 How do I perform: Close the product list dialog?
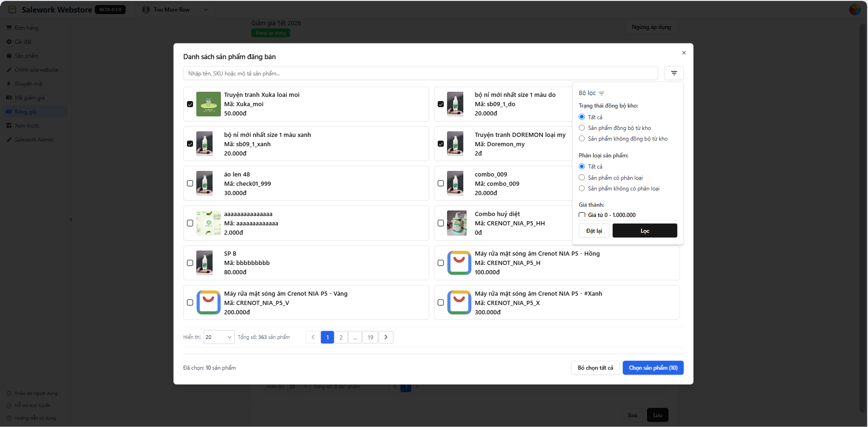point(684,53)
